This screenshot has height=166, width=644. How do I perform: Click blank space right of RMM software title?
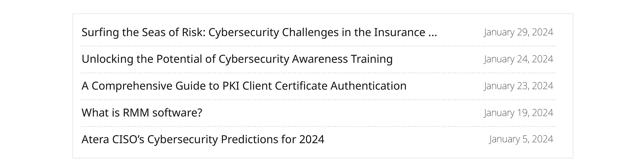tap(337, 113)
